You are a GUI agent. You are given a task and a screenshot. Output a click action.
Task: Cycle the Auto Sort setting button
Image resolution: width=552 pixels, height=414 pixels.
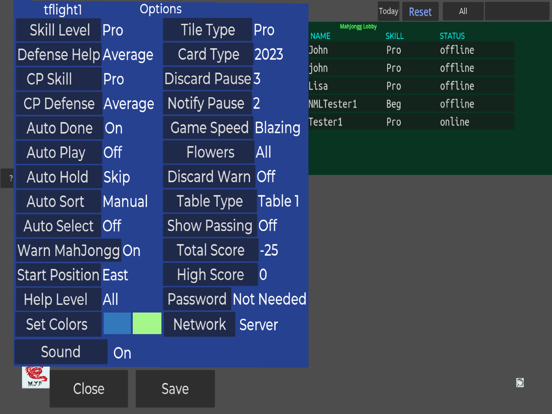58,202
